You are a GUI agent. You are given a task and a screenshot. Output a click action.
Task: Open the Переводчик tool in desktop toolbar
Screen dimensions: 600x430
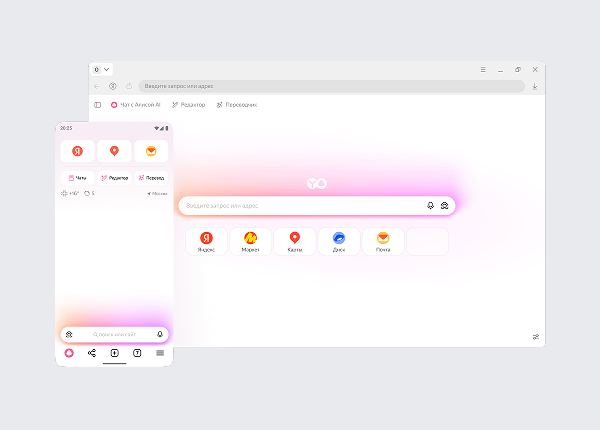coord(237,105)
